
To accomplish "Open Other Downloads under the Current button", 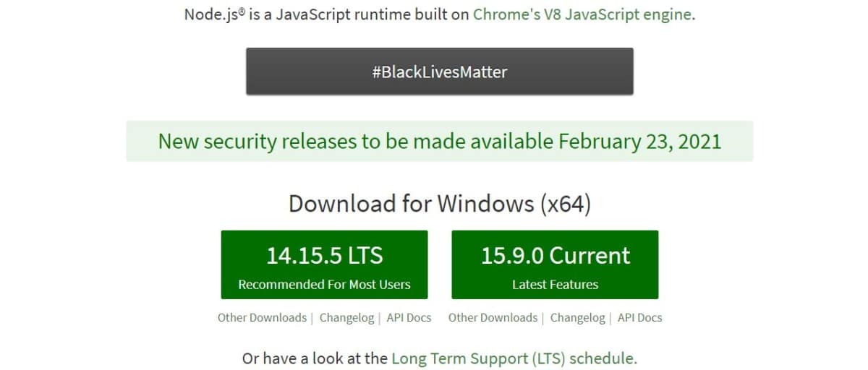I will (x=493, y=317).
